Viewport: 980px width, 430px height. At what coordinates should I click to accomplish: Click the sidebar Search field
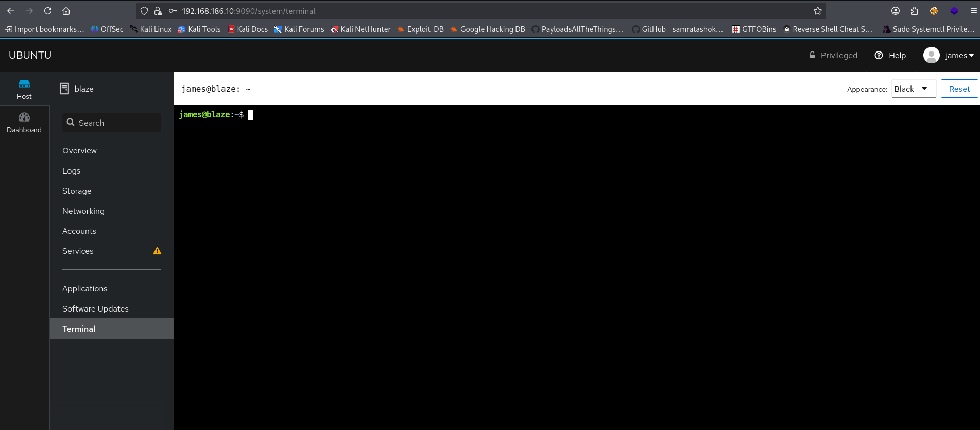point(112,123)
